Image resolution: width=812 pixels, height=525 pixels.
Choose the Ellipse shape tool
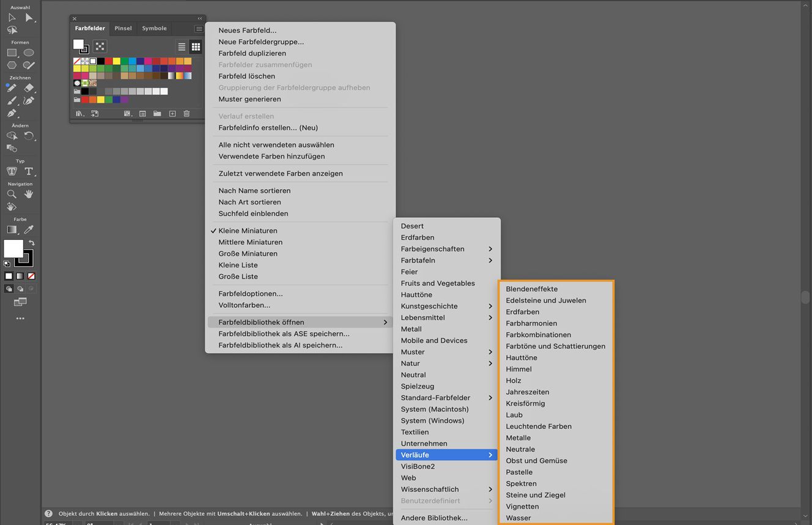29,53
